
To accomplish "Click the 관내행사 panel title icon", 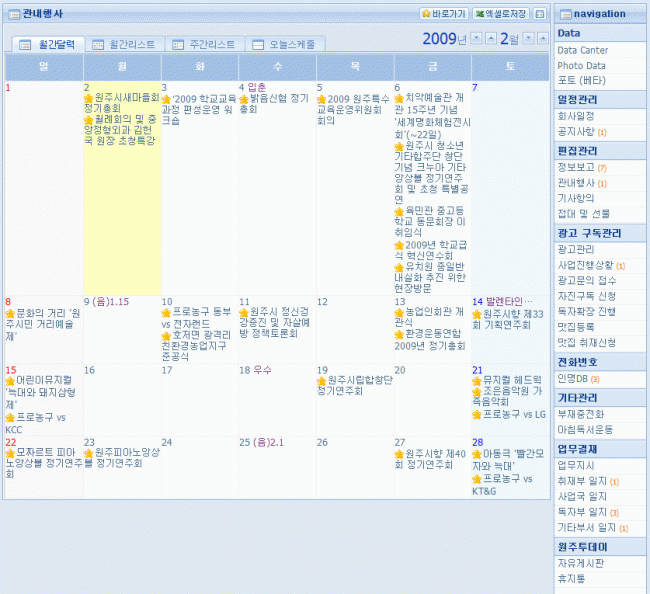I will click(x=15, y=15).
